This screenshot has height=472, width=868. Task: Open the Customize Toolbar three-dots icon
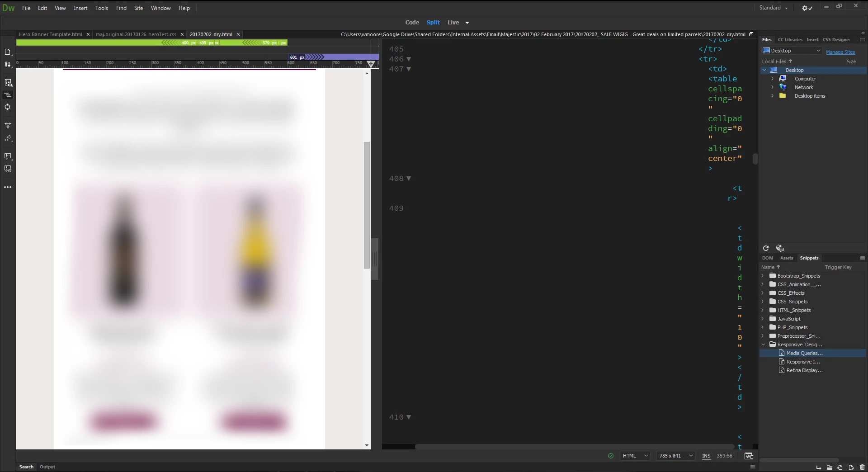coord(8,187)
